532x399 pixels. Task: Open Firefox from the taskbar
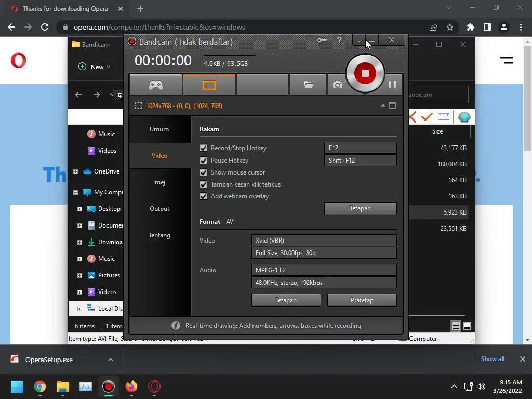131,387
